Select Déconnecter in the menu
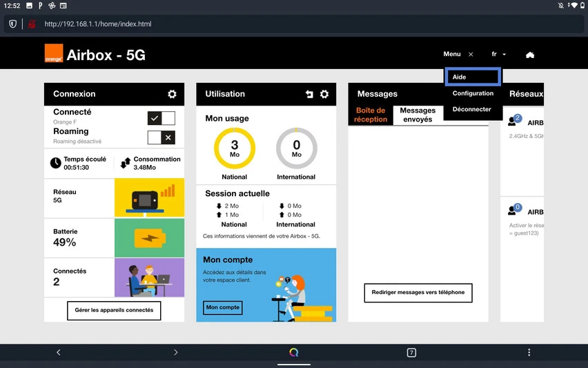The height and width of the screenshot is (368, 588). (x=472, y=109)
